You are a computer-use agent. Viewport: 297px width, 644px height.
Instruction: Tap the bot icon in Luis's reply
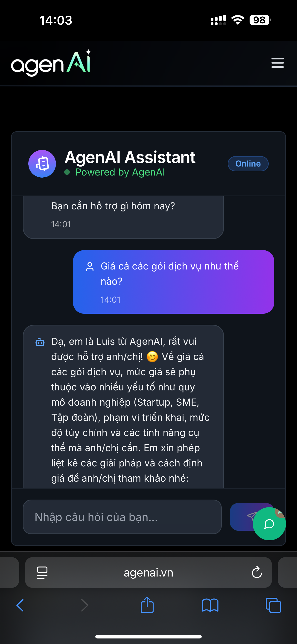[40, 342]
